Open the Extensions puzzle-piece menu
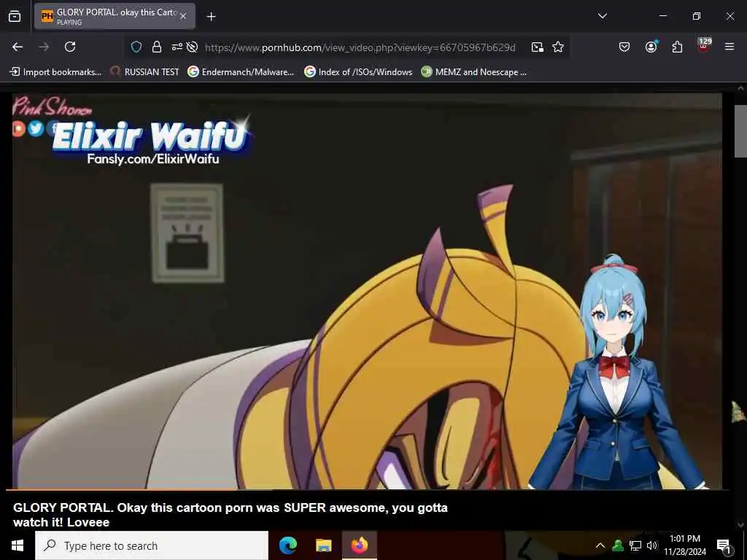Viewport: 747px width, 560px height. (x=677, y=47)
